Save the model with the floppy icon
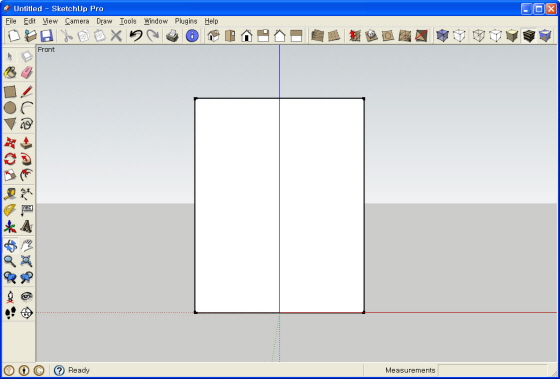Image resolution: width=560 pixels, height=379 pixels. pyautogui.click(x=47, y=36)
